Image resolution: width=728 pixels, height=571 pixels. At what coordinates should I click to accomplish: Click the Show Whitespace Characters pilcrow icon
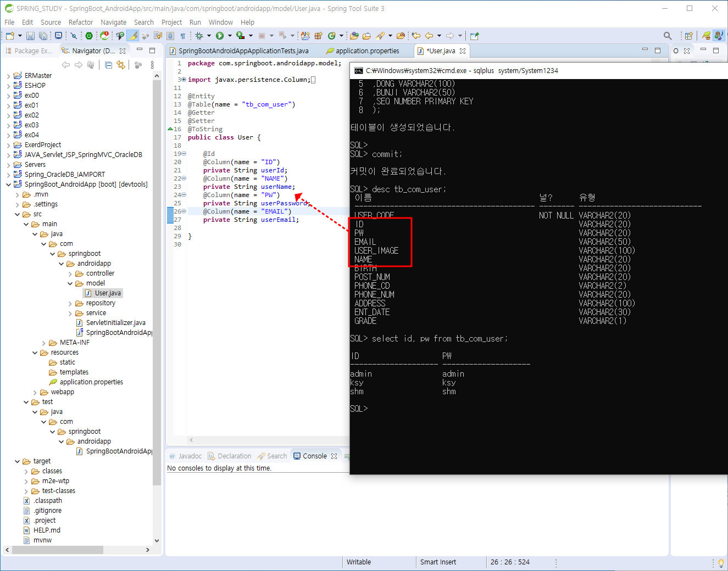tap(183, 36)
